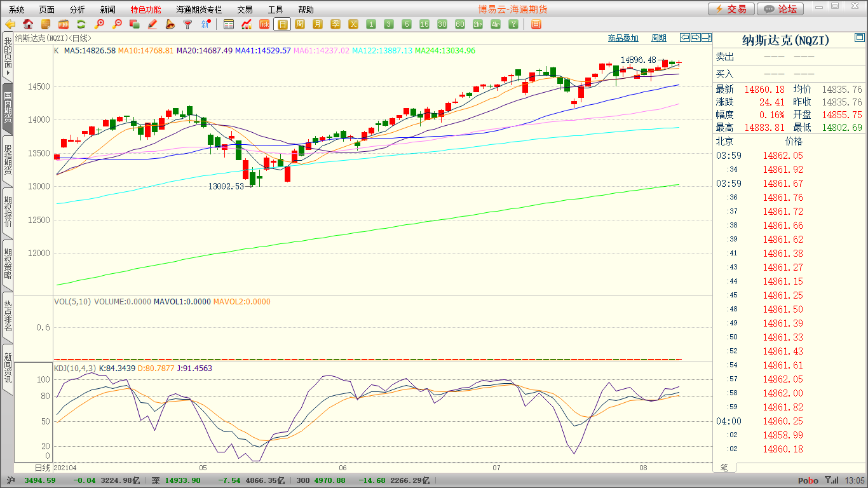Select the orange X period button
Screen dimensions: 868x488
point(353,24)
